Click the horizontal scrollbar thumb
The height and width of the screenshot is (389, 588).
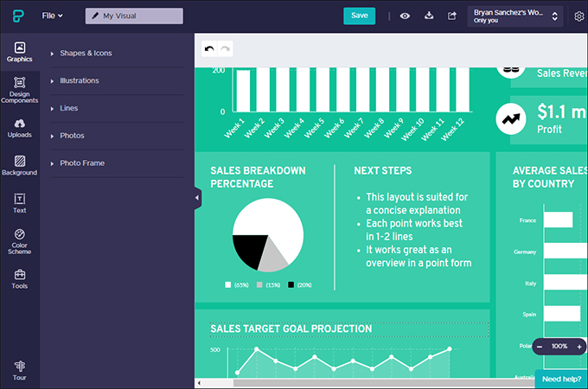click(x=384, y=383)
